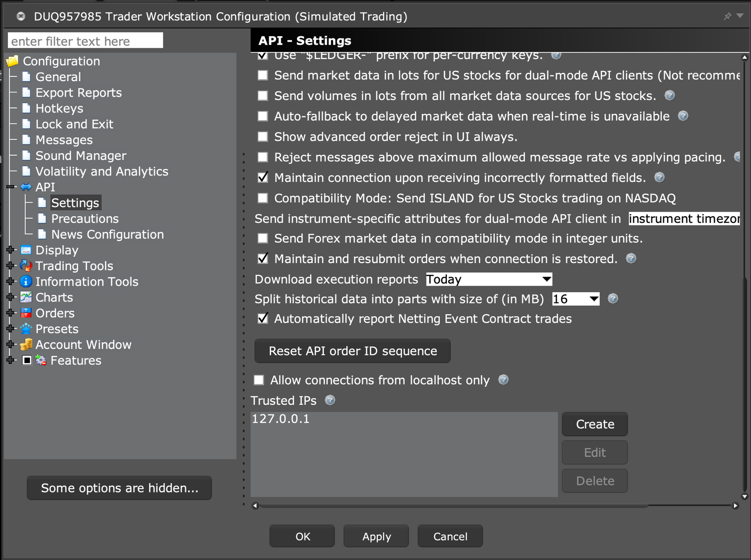
Task: Click the Account Window coins icon
Action: [x=26, y=344]
